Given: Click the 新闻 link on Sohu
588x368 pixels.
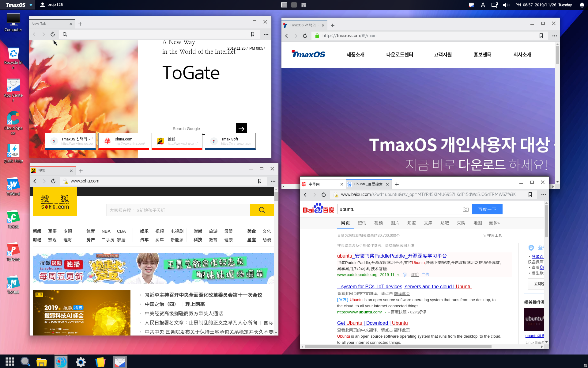Looking at the screenshot, I should (37, 231).
